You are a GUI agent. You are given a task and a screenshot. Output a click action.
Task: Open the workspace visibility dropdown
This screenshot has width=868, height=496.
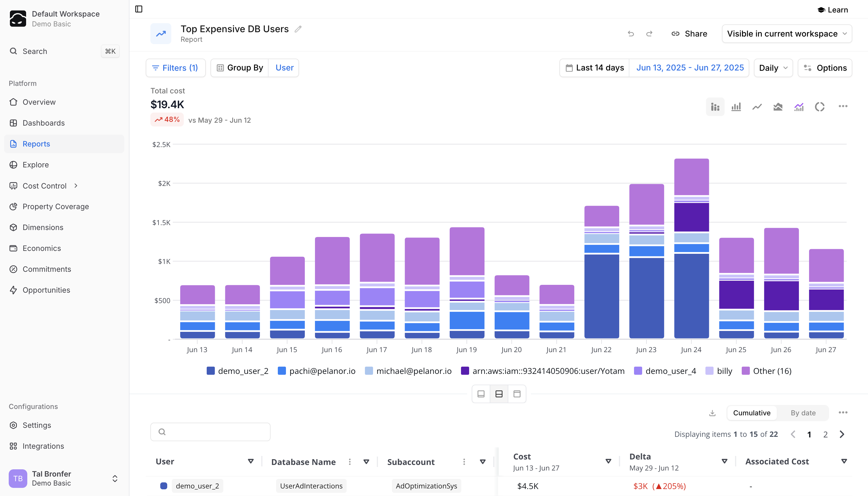coord(786,34)
